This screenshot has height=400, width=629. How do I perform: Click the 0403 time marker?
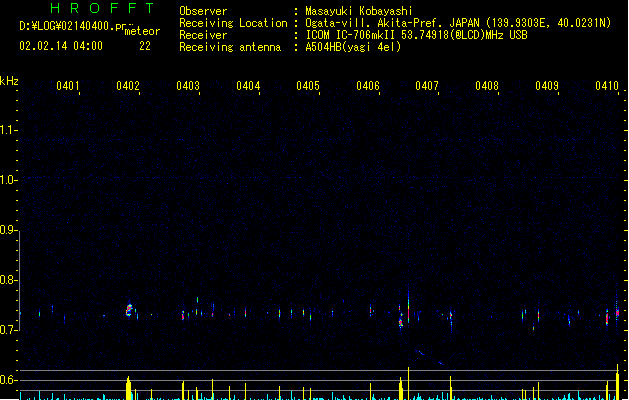(x=188, y=86)
